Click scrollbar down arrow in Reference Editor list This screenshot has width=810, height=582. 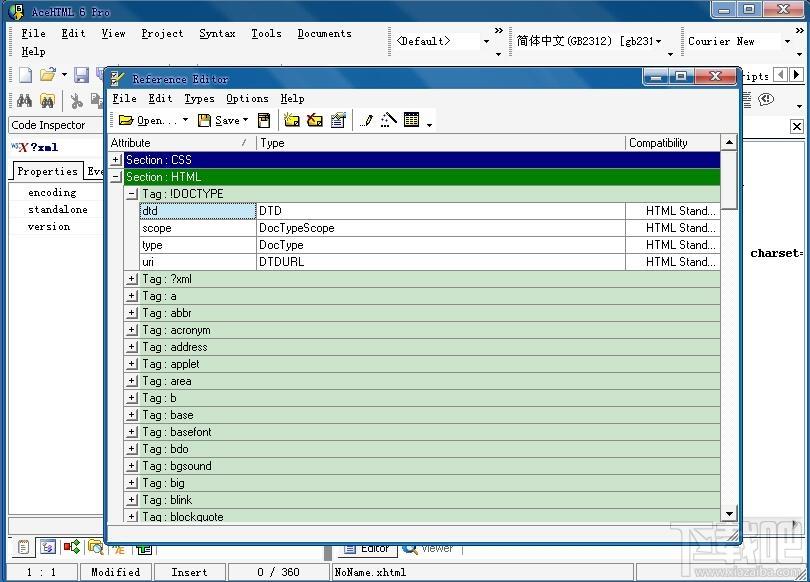[729, 513]
